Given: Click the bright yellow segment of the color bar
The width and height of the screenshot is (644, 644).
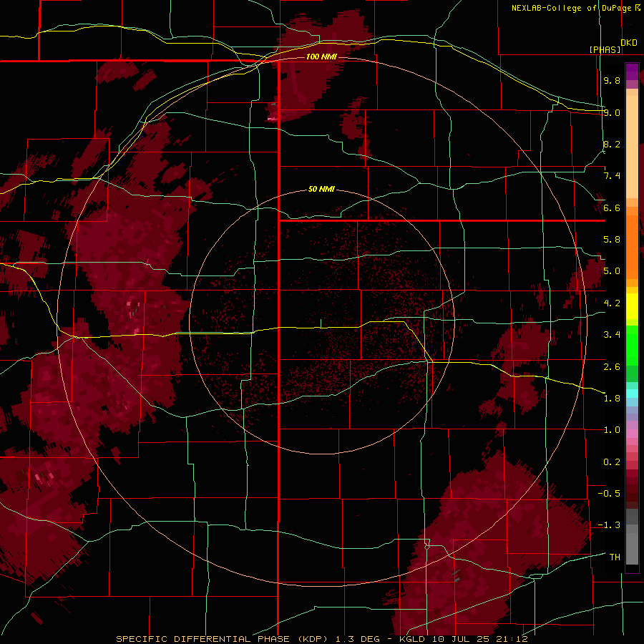Looking at the screenshot, I should [x=632, y=306].
